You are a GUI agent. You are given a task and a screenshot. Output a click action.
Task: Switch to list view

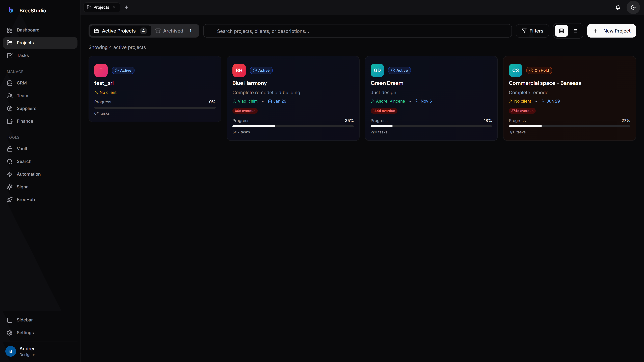[x=575, y=31]
